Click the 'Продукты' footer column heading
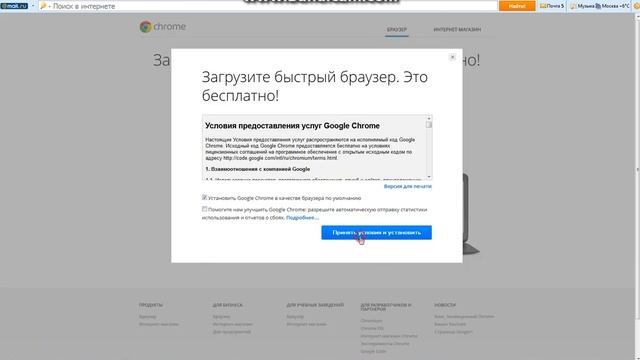 click(151, 305)
